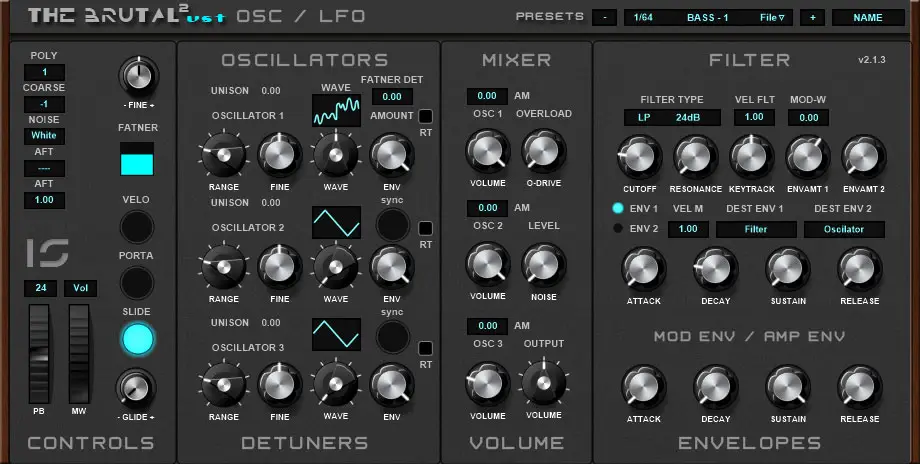Click the Oscillator 1 waveform display
This screenshot has height=464, width=920.
[x=336, y=111]
